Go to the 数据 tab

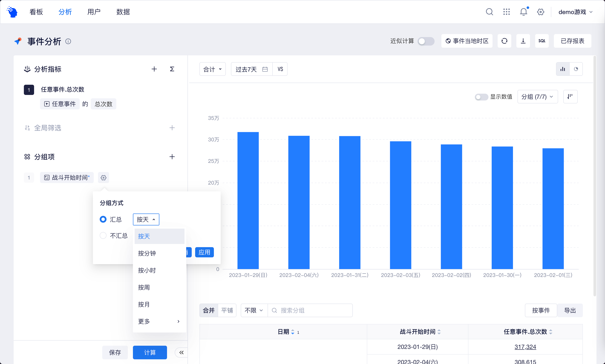click(x=123, y=12)
